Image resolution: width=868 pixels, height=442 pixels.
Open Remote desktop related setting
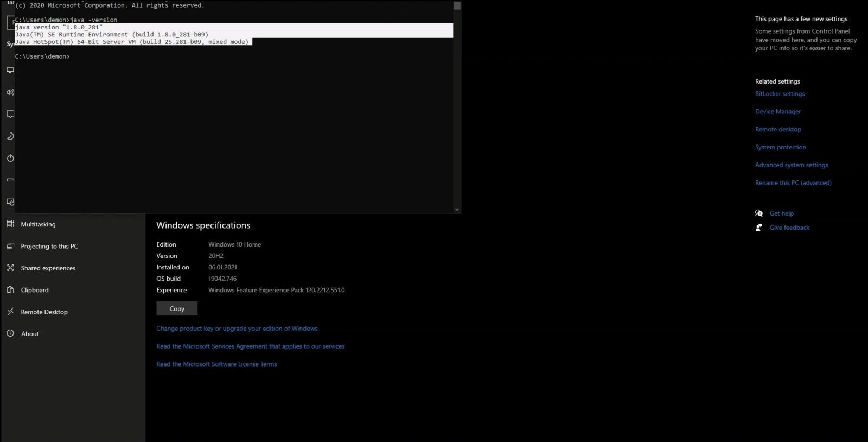pyautogui.click(x=778, y=129)
